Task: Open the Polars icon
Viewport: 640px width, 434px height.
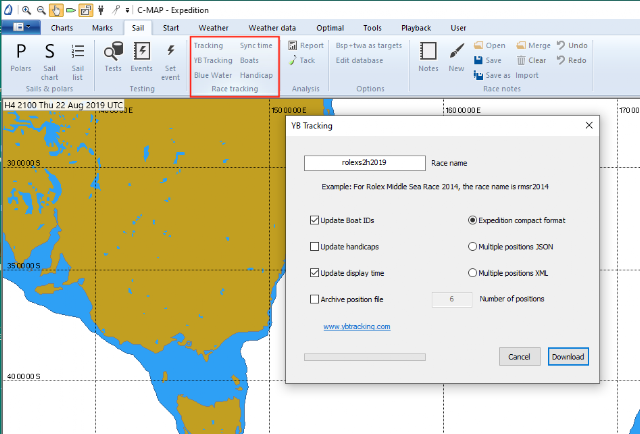Action: 21,51
